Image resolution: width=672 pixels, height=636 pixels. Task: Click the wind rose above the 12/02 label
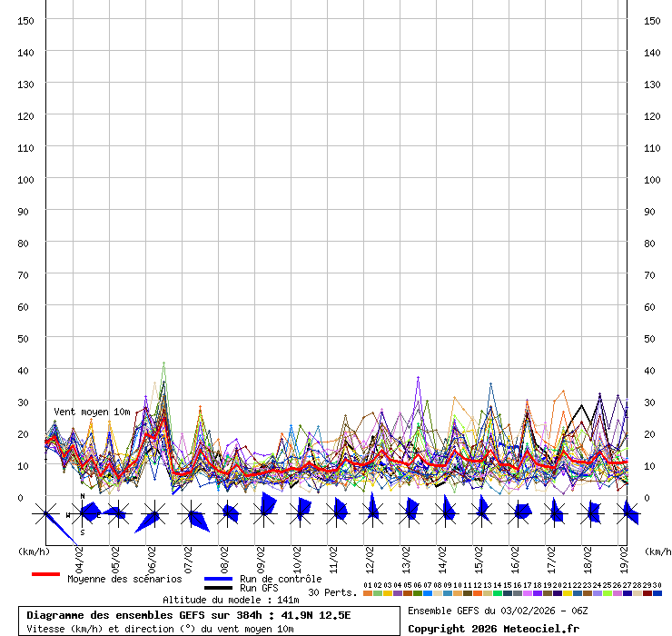click(x=372, y=513)
